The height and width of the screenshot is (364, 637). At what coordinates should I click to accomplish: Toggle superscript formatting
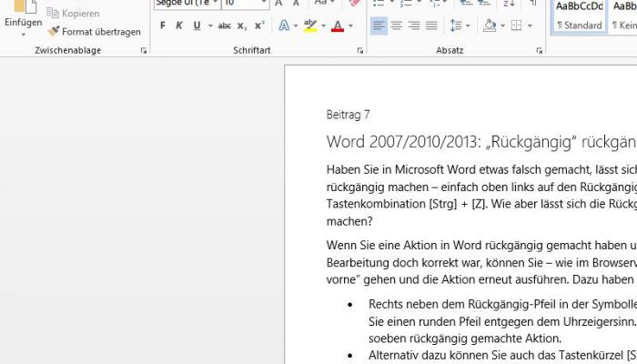coord(259,25)
